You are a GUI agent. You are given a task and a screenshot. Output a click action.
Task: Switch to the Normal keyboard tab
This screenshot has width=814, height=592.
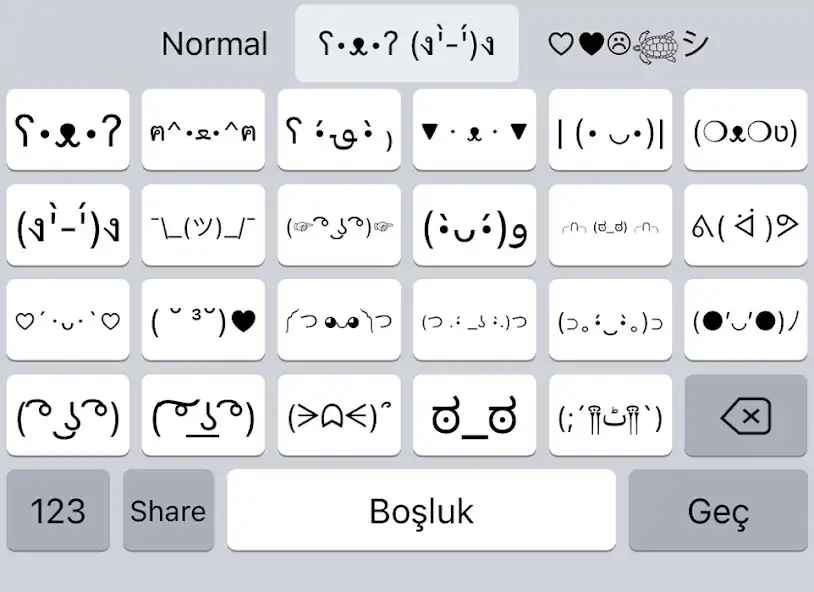[215, 43]
